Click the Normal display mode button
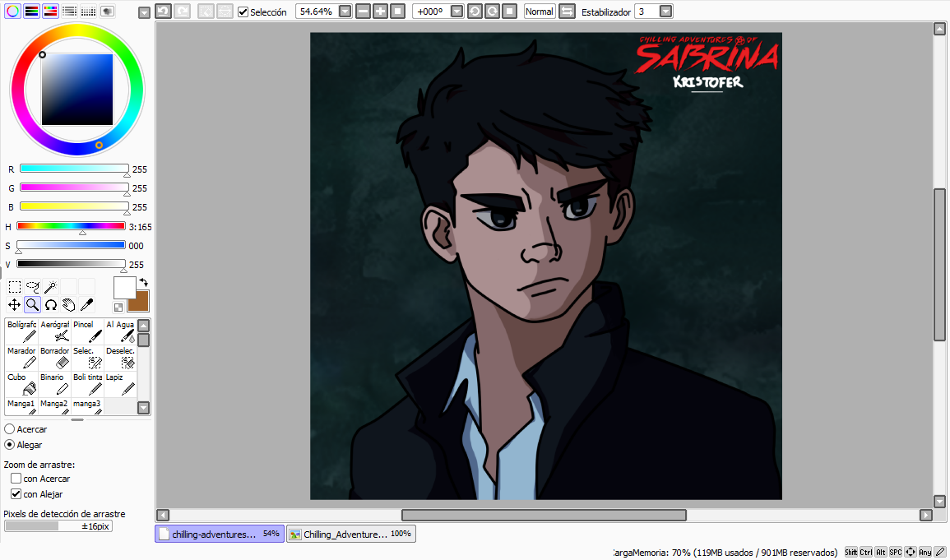Screen dimensions: 950x560 (x=540, y=12)
